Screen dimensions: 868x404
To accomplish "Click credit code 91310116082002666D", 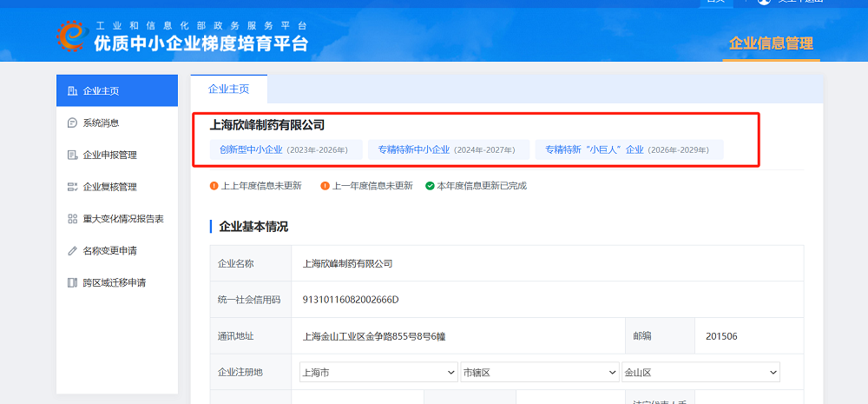I will (351, 300).
